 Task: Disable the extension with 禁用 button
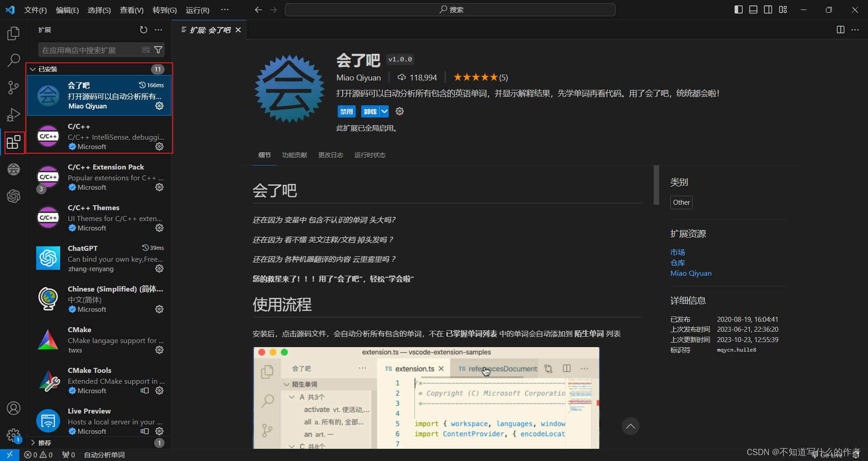coord(347,111)
